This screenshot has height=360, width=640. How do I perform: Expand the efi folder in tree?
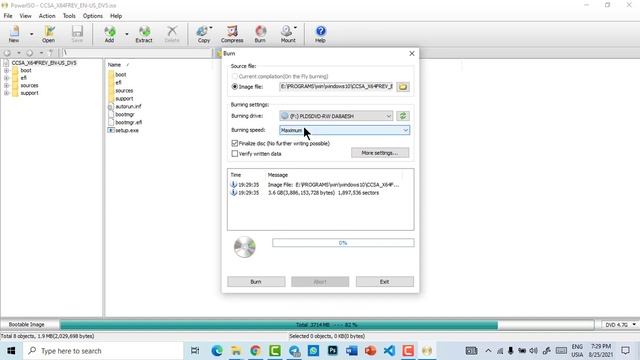pyautogui.click(x=7, y=78)
